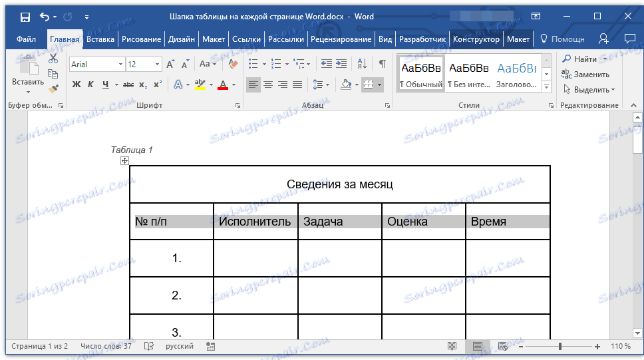Apply cell shading with paint bucket
Screen dimensions: 644x360
(346, 85)
